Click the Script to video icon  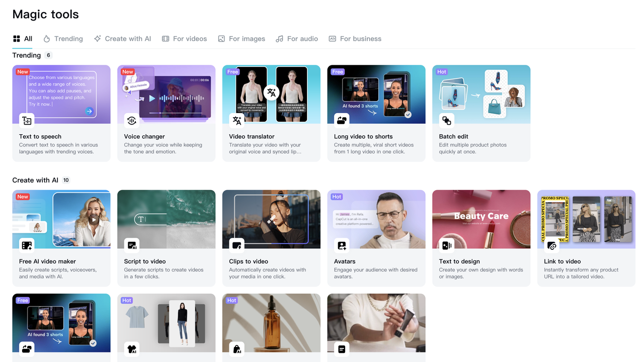(132, 245)
